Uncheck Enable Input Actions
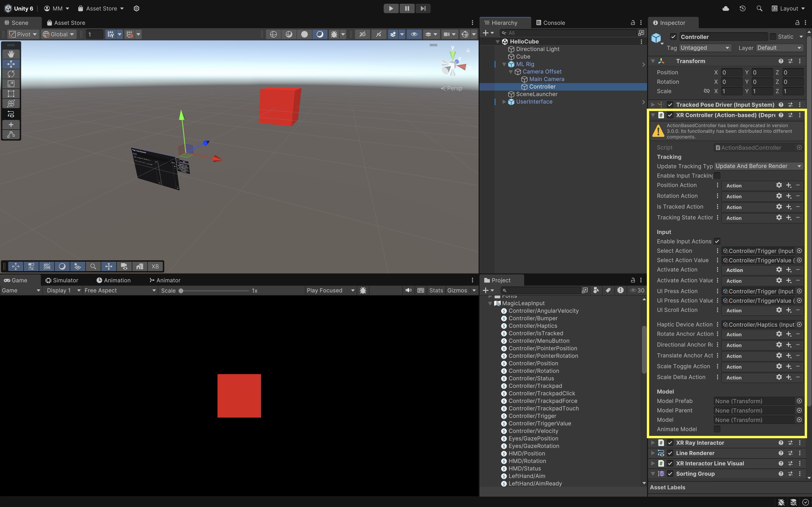812x507 pixels. [x=717, y=242]
